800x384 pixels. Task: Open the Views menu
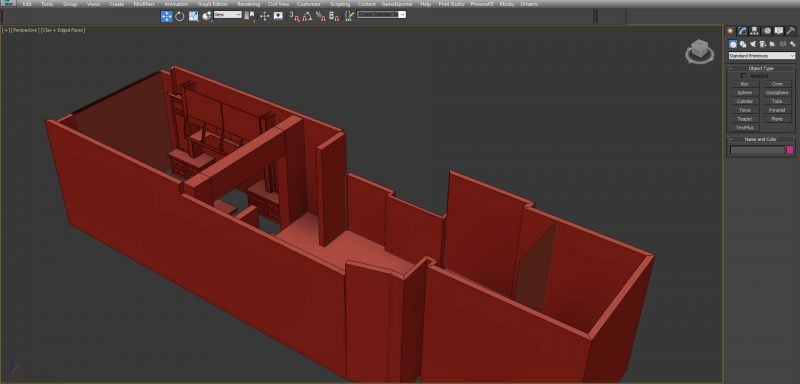[93, 4]
